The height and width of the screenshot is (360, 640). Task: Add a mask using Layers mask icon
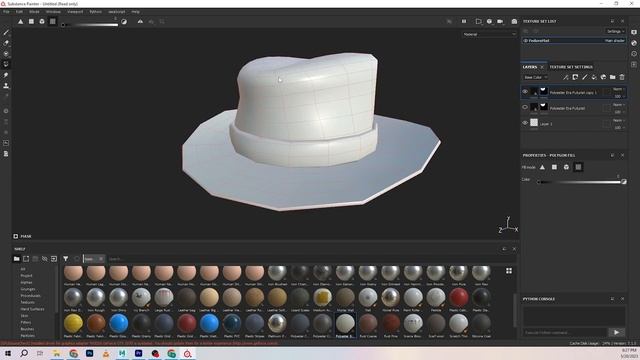coord(575,77)
